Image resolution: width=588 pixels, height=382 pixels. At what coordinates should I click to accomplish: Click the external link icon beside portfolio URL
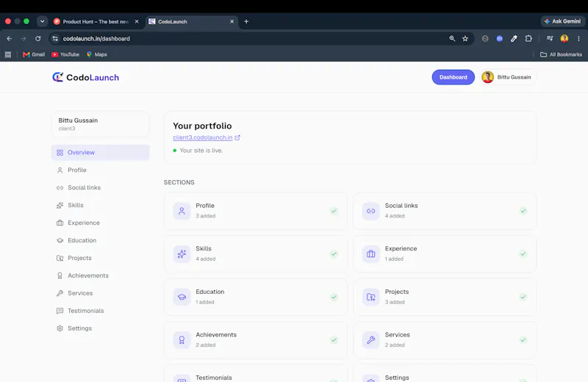click(x=237, y=137)
